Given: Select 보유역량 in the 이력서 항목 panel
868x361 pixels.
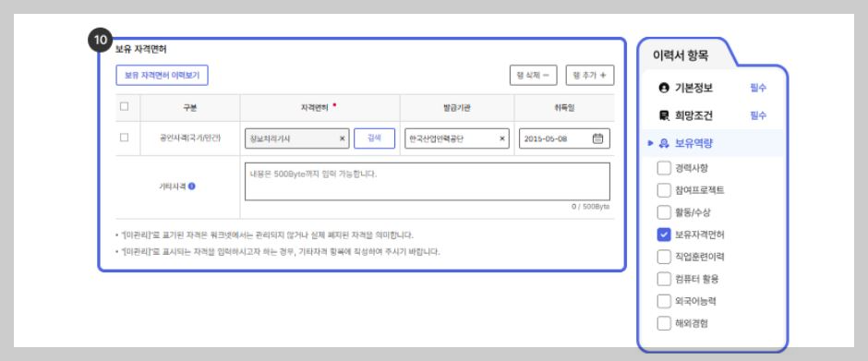Looking at the screenshot, I should click(693, 143).
